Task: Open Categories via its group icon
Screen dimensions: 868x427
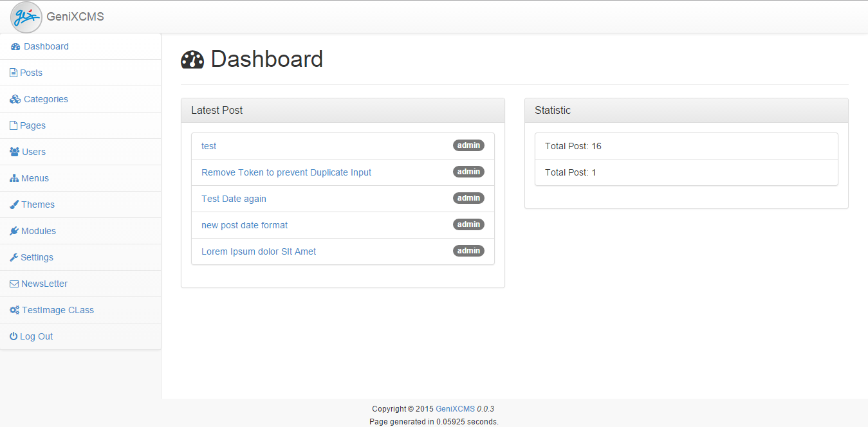Action: [x=14, y=98]
